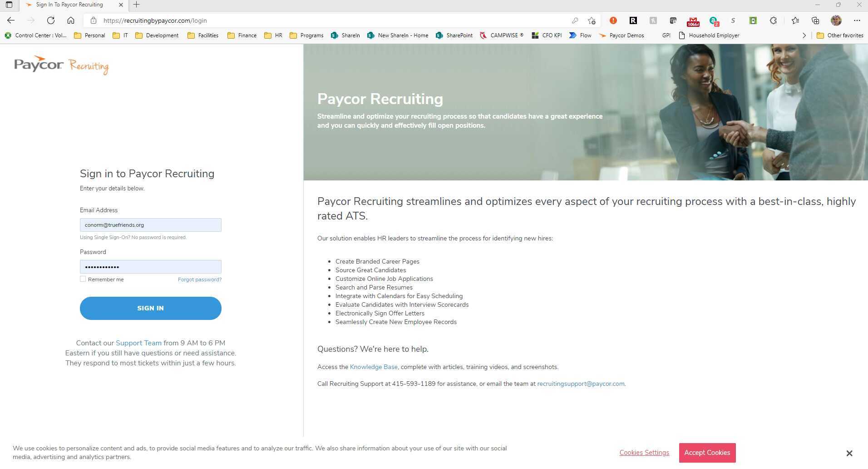Open the Knowledge Base link
The image size is (868, 469).
point(373,367)
